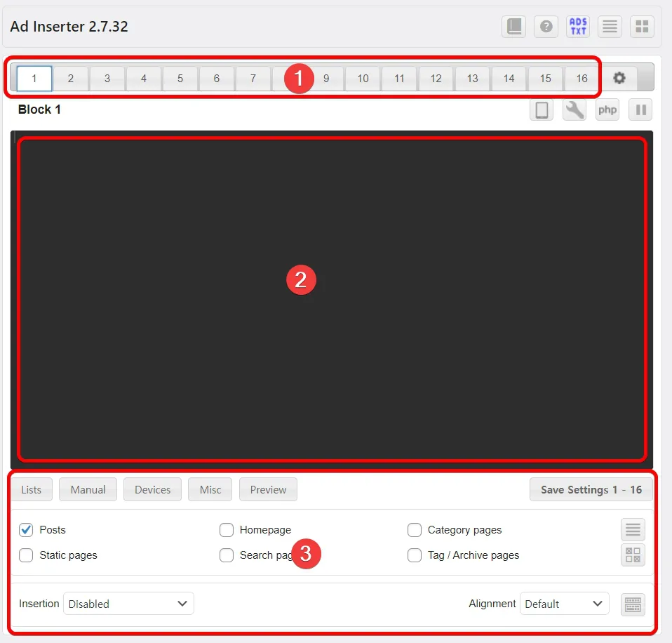Viewport: 672px width, 643px height.
Task: Click the device preview tablet icon
Action: click(542, 110)
